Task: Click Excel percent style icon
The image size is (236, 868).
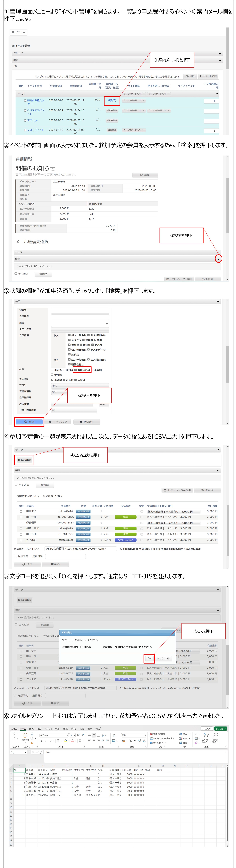Action: pyautogui.click(x=130, y=741)
